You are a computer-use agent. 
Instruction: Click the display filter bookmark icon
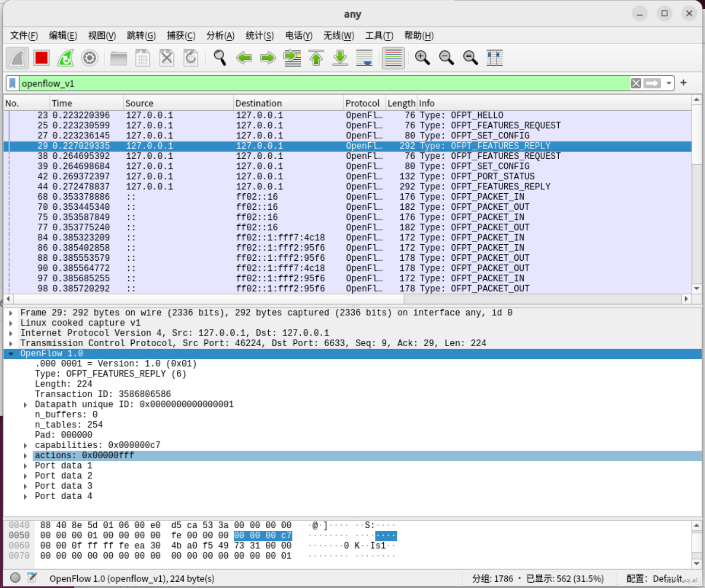(x=13, y=84)
